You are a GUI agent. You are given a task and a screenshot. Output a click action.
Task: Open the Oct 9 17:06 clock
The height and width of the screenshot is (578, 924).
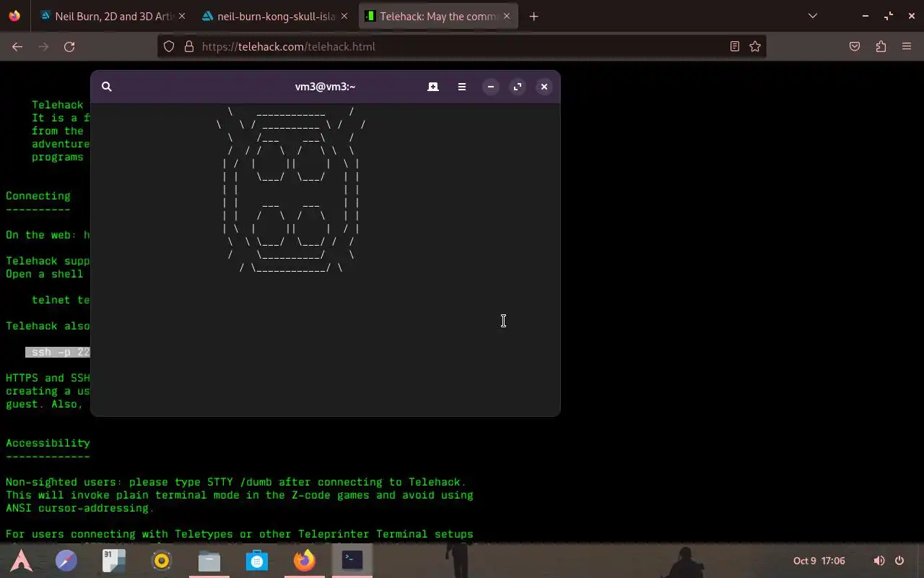tap(819, 561)
